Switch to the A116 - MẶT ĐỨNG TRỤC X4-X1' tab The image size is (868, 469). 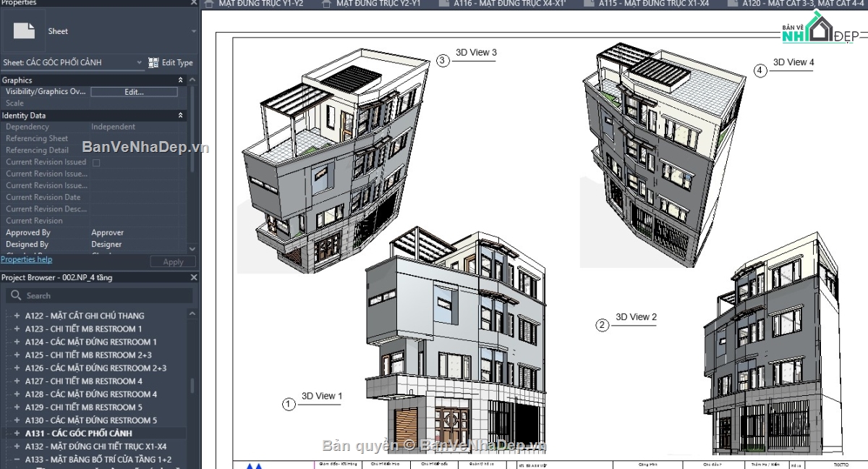pos(510,4)
